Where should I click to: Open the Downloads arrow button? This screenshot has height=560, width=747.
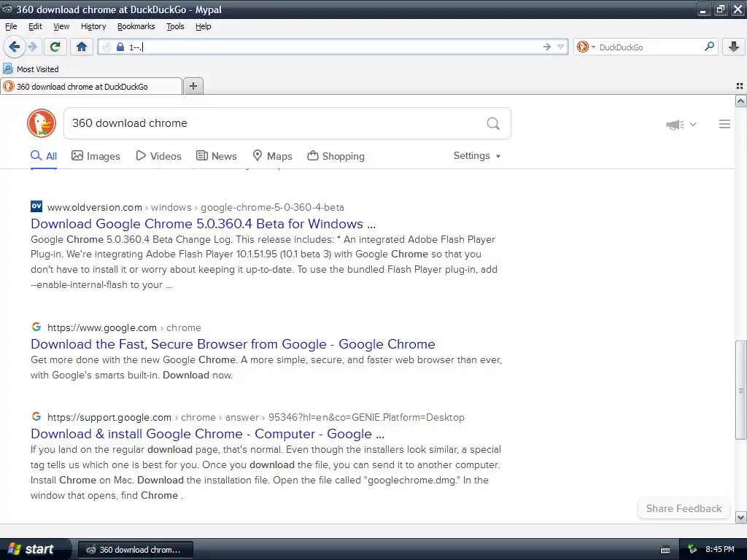pos(734,47)
